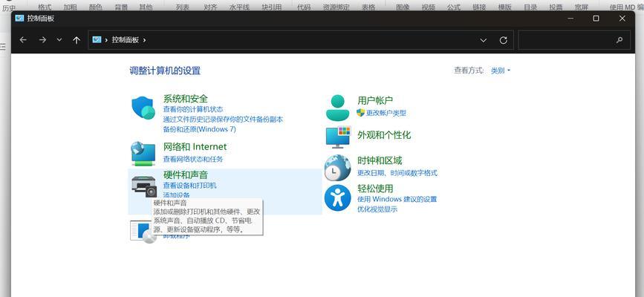Open Ease of Access accessibility icon
The height and width of the screenshot is (297, 644).
338,198
